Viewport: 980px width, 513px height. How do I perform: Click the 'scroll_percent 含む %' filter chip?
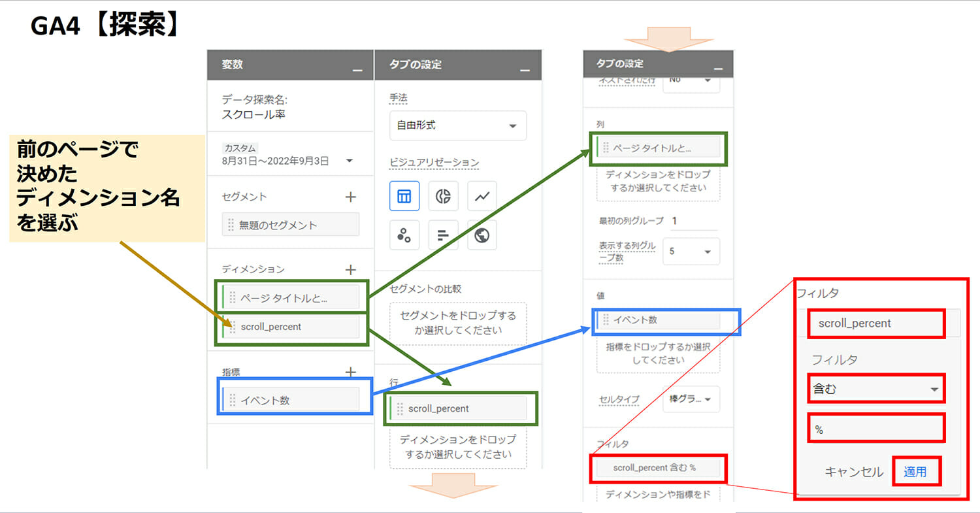pos(655,468)
